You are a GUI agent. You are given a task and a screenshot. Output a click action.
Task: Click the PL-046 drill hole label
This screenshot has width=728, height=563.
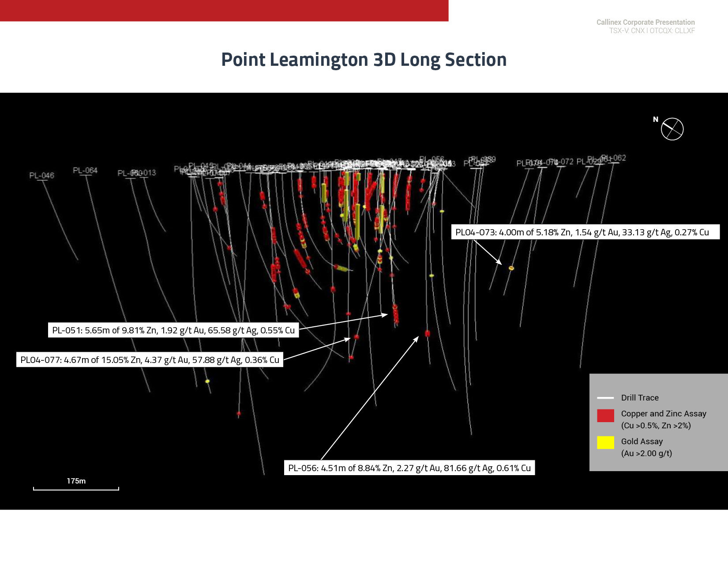[41, 175]
